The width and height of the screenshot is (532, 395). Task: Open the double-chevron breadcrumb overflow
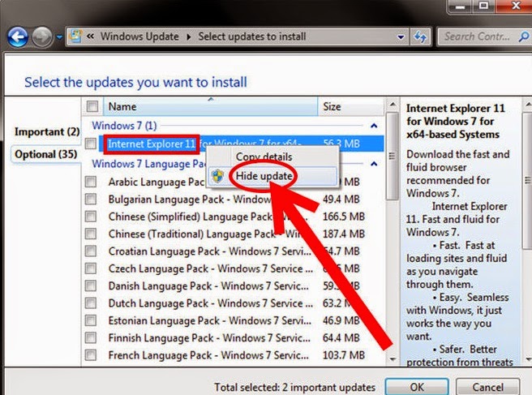pyautogui.click(x=90, y=36)
